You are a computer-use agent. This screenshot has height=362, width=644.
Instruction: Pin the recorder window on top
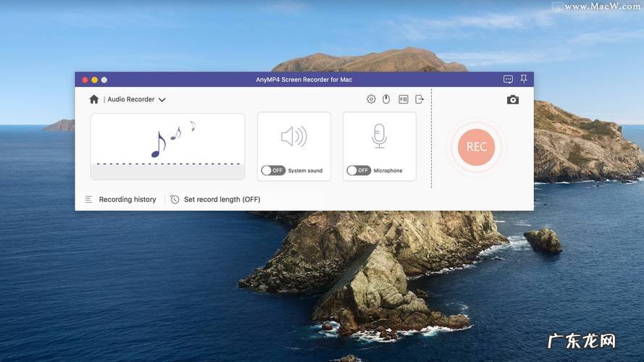pos(524,79)
